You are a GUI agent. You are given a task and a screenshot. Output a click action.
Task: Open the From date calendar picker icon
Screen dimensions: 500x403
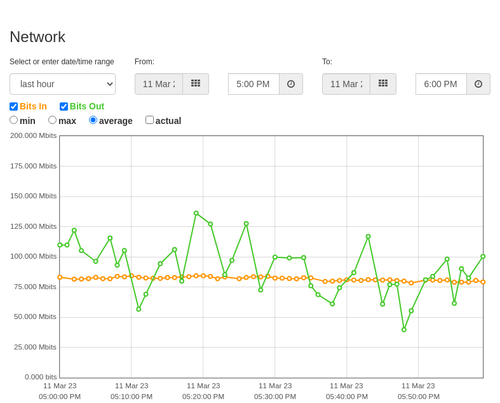[x=196, y=84]
